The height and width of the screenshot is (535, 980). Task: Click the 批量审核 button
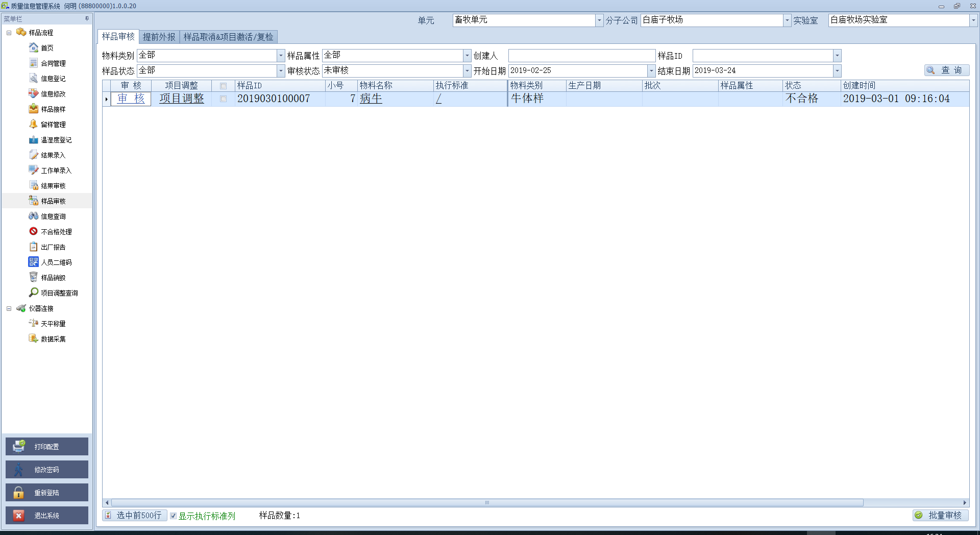[940, 516]
